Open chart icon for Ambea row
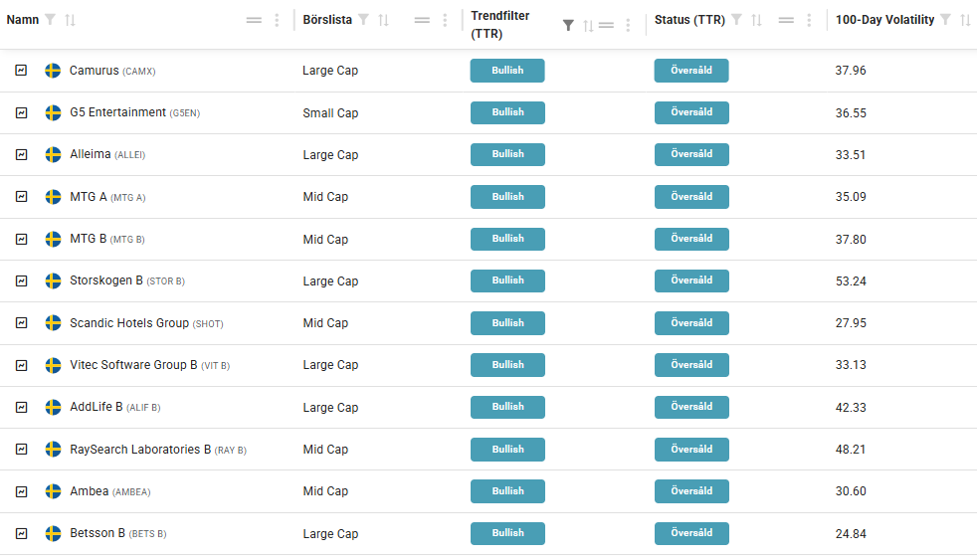Image resolution: width=977 pixels, height=560 pixels. click(x=21, y=491)
